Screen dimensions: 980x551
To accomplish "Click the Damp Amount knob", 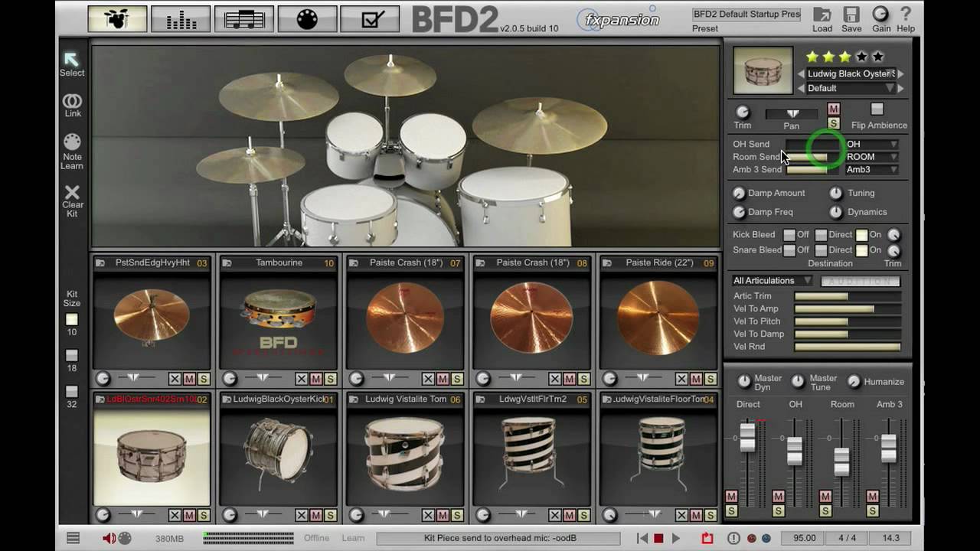I will (x=739, y=194).
